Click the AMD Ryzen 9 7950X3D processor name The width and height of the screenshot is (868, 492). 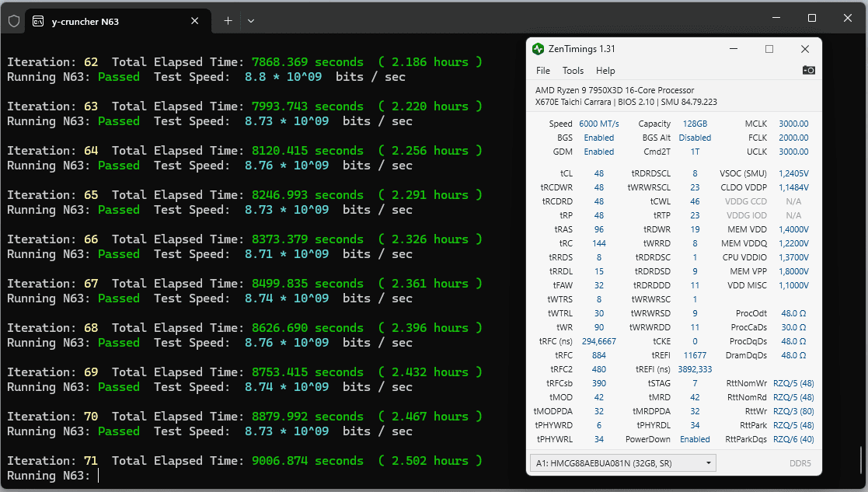[615, 90]
